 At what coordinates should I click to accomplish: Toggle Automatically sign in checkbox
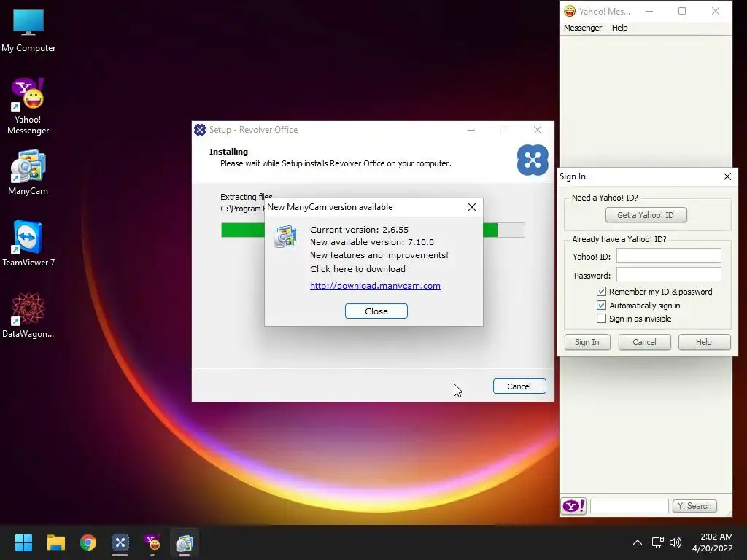(601, 306)
